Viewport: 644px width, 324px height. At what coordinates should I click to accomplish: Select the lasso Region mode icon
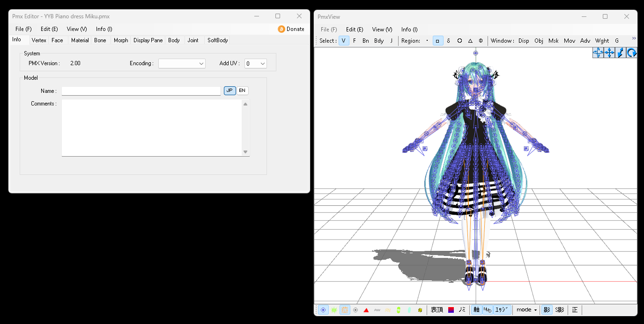pyautogui.click(x=449, y=41)
